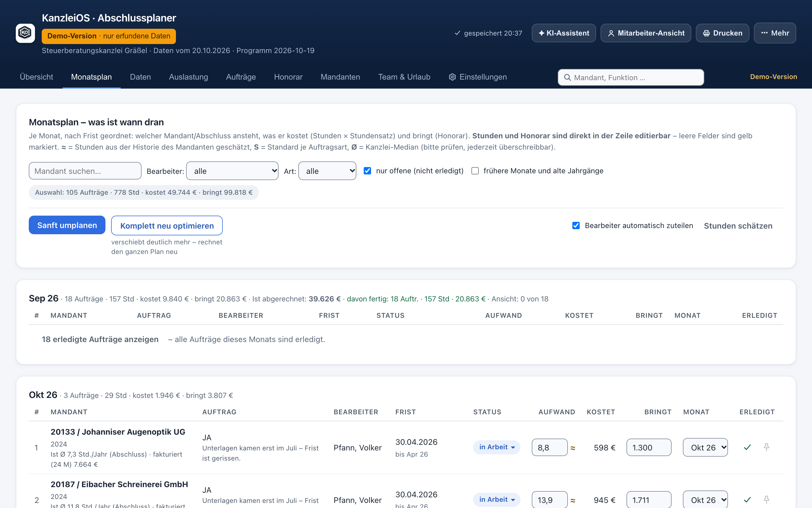
Task: Open status dropdown for Johanniser Augenoptik UG
Action: pyautogui.click(x=497, y=447)
